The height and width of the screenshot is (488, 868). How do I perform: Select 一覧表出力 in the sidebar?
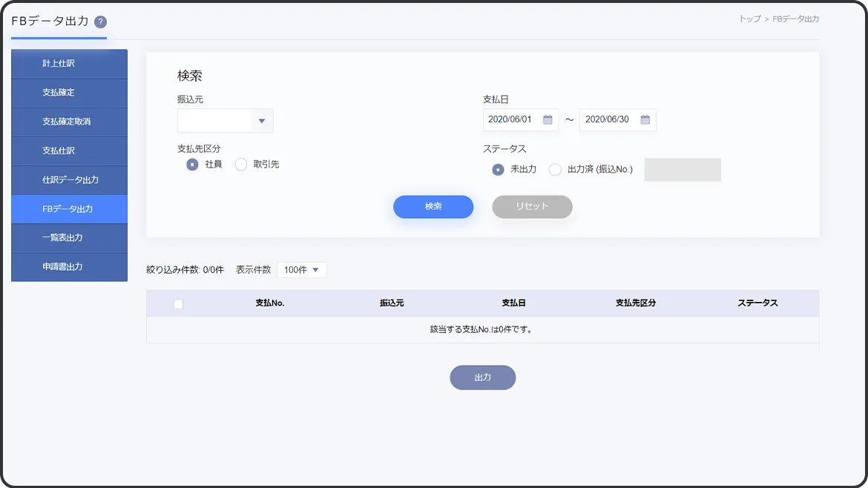tap(69, 238)
